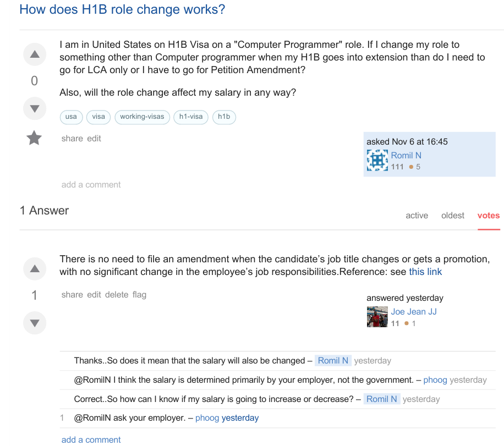Sort answers by active

tap(417, 215)
